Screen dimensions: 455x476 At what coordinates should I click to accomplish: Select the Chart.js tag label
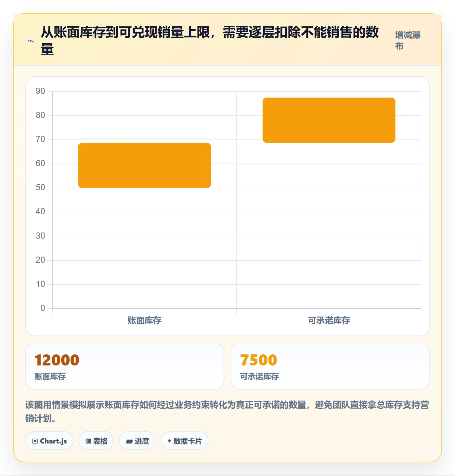click(x=53, y=441)
